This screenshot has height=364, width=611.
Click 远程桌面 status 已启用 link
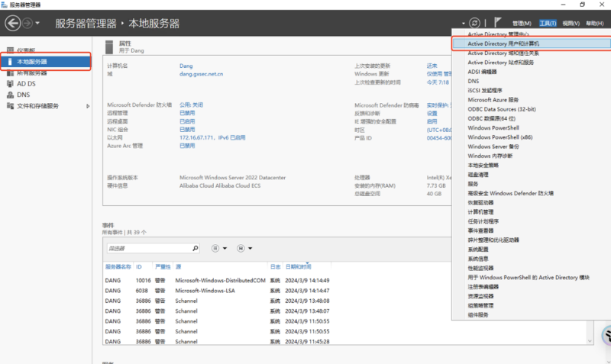click(187, 121)
